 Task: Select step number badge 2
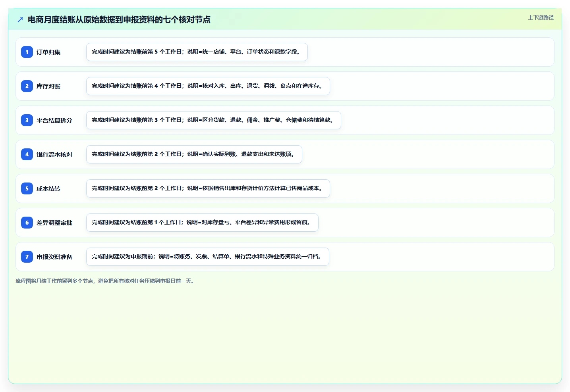click(27, 86)
